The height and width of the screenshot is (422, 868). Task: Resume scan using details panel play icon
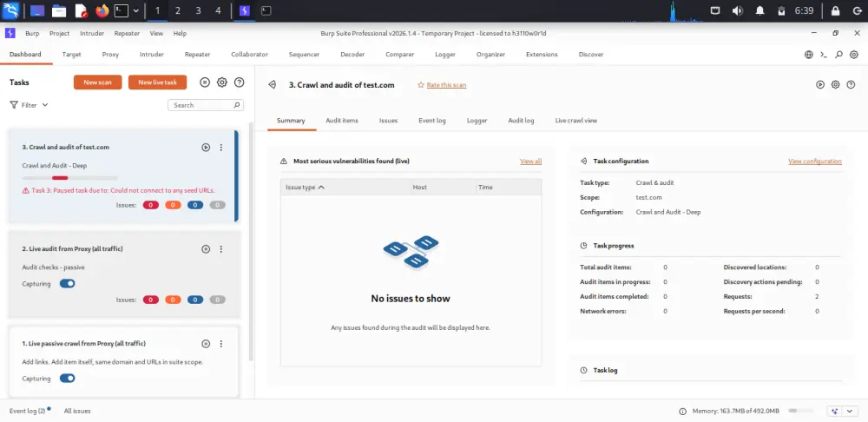pyautogui.click(x=820, y=85)
